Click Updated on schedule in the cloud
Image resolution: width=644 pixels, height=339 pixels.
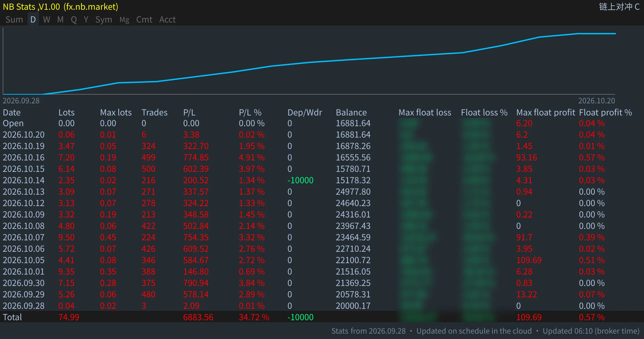pyautogui.click(x=474, y=331)
